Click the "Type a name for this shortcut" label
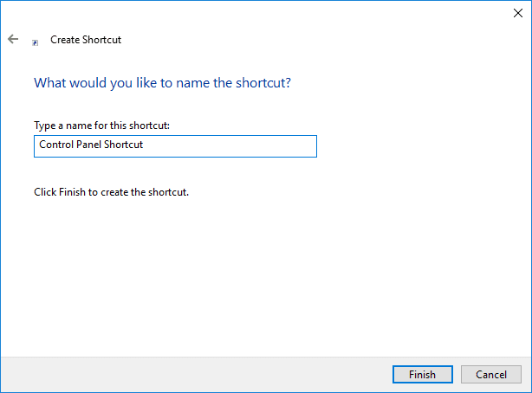The image size is (532, 393). tap(107, 126)
